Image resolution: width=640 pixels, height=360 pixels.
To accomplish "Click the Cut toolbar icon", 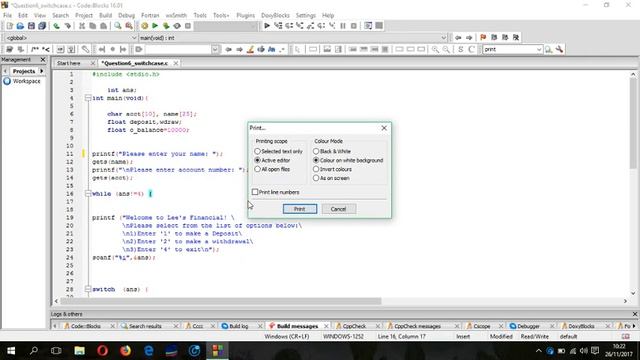I will tap(82, 26).
